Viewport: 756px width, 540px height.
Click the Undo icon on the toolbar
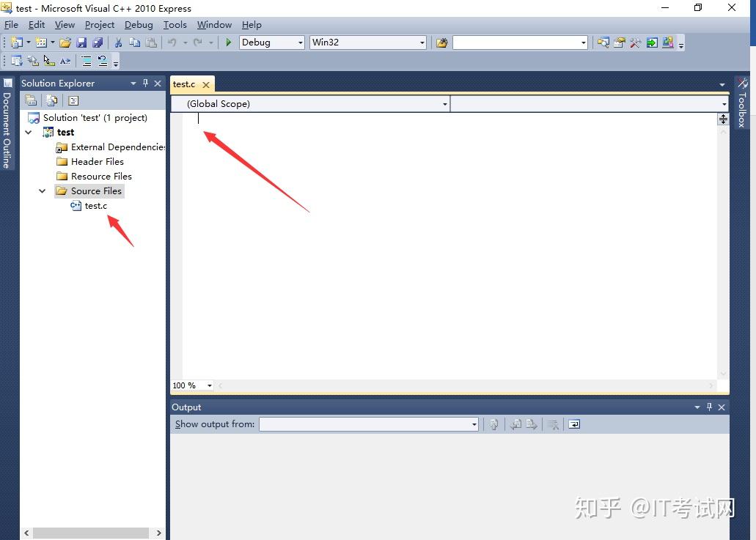tap(172, 42)
